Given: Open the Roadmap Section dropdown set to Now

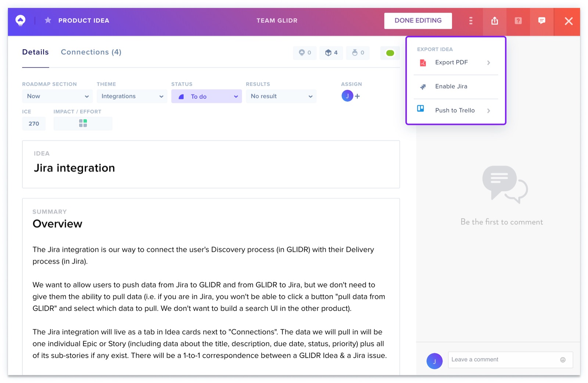Looking at the screenshot, I should click(x=57, y=96).
